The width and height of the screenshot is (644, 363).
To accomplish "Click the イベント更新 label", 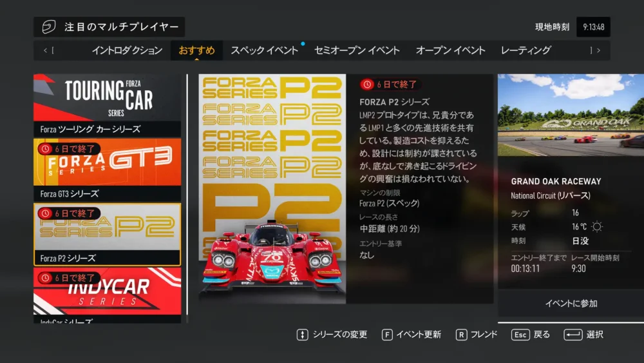I will tap(419, 335).
